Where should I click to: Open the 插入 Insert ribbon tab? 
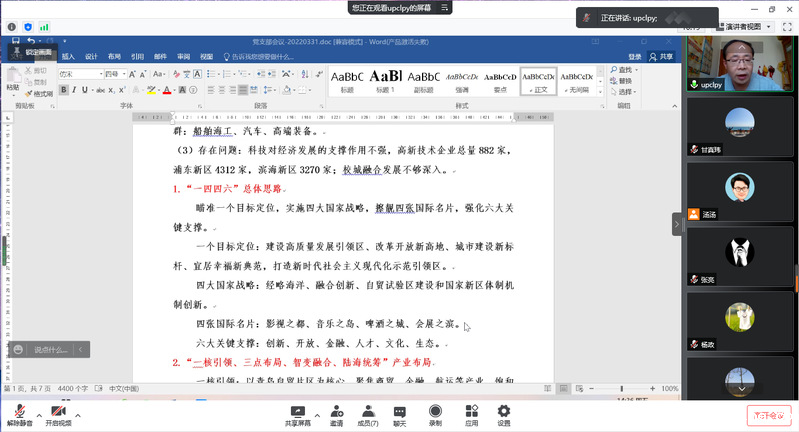[x=68, y=57]
